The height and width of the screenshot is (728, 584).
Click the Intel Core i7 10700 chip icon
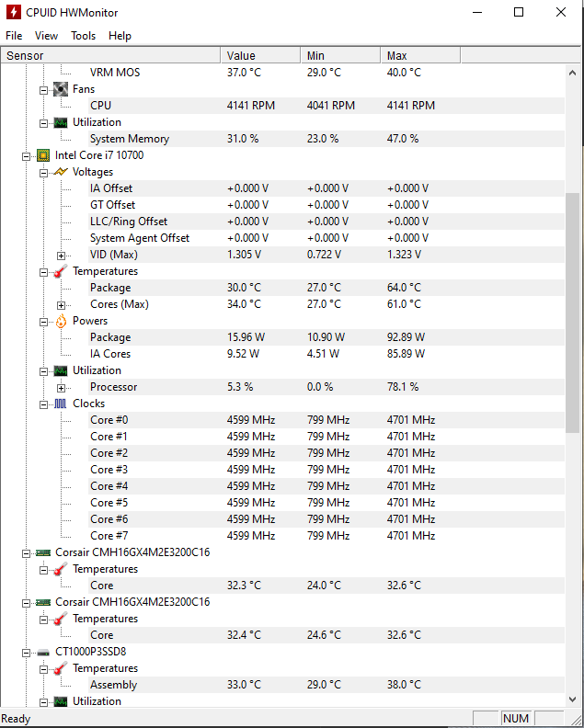(43, 155)
